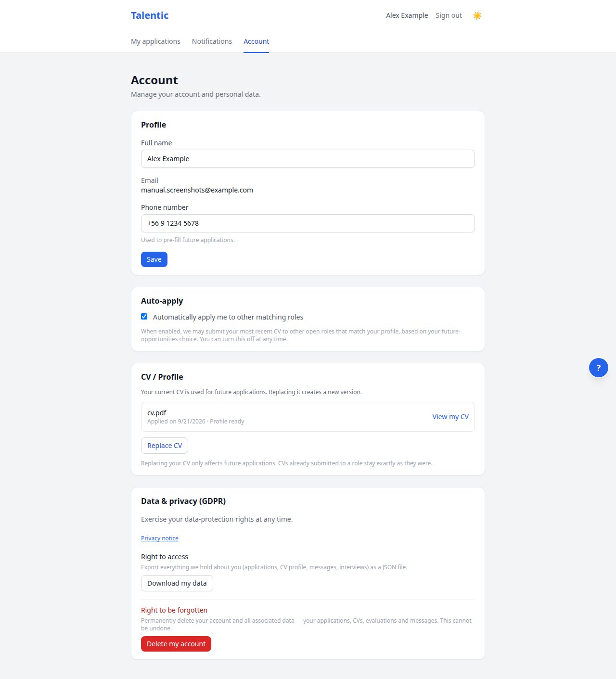
Task: Focus the Phone number input field
Action: pyautogui.click(x=308, y=223)
